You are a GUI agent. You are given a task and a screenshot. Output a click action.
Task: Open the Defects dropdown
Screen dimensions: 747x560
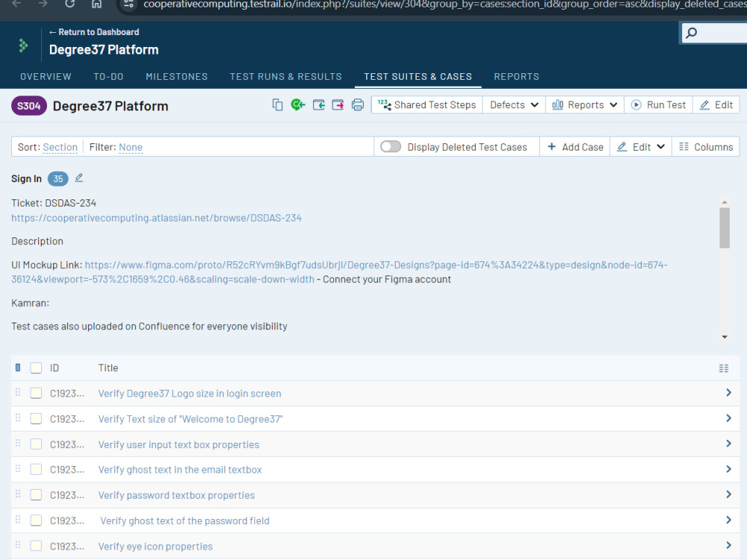[x=514, y=105]
